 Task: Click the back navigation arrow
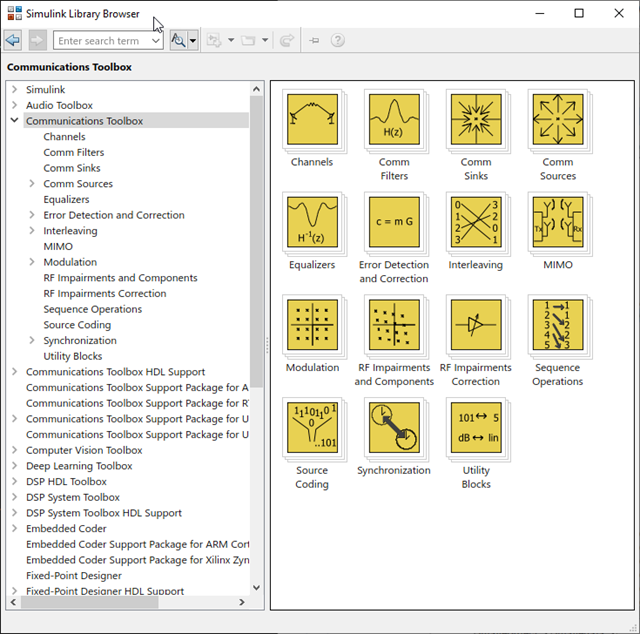click(x=13, y=40)
